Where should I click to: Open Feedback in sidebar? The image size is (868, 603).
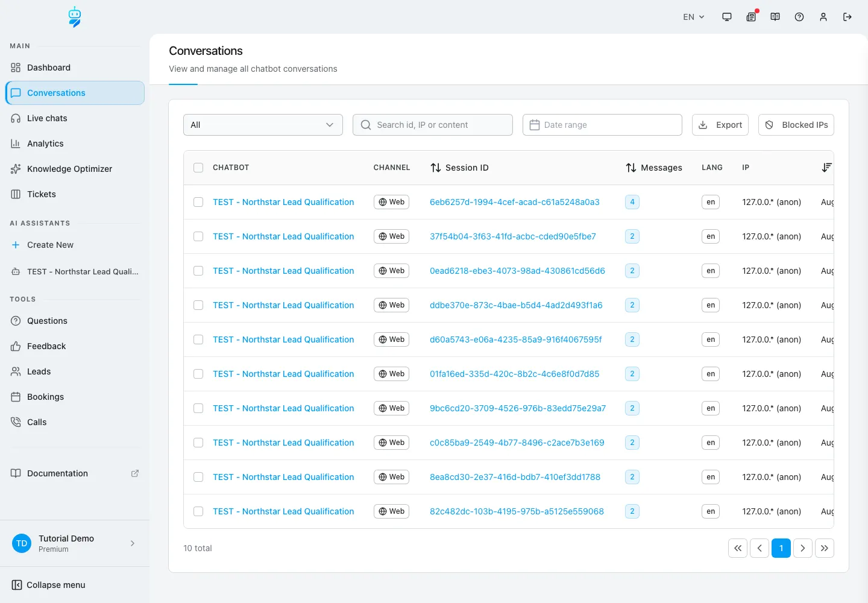click(75, 346)
